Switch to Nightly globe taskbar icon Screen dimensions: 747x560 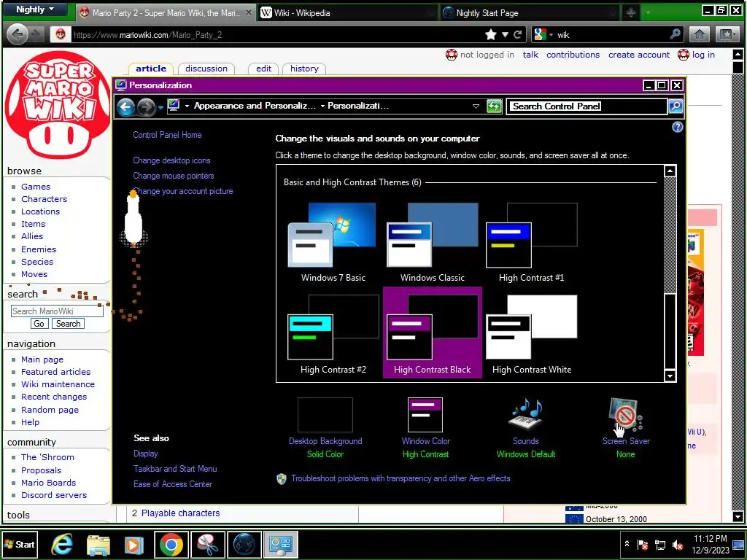pos(244,545)
